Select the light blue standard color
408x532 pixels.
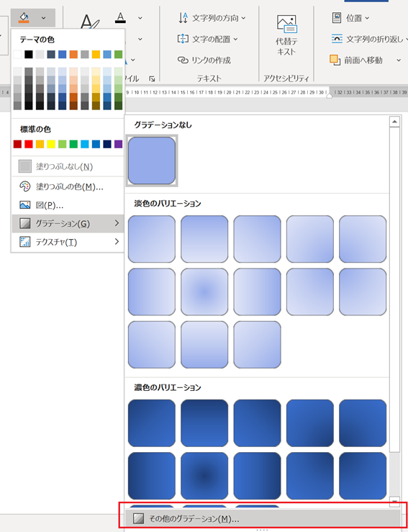(85, 144)
